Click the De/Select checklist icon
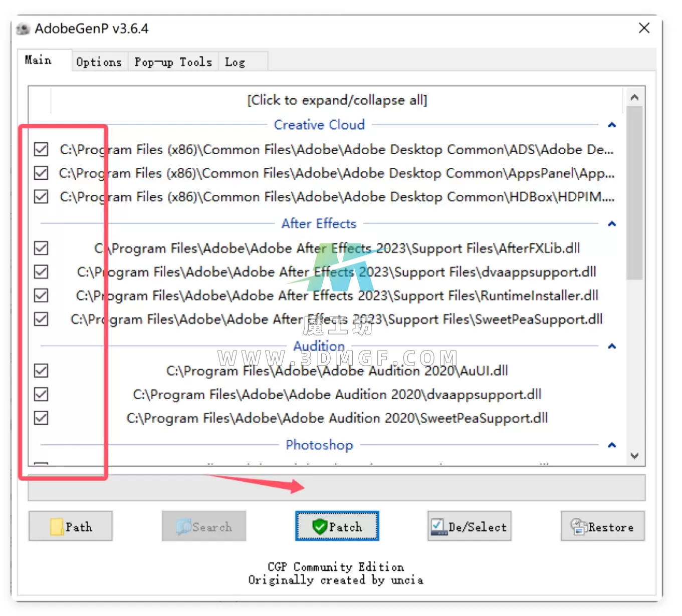 click(x=438, y=527)
